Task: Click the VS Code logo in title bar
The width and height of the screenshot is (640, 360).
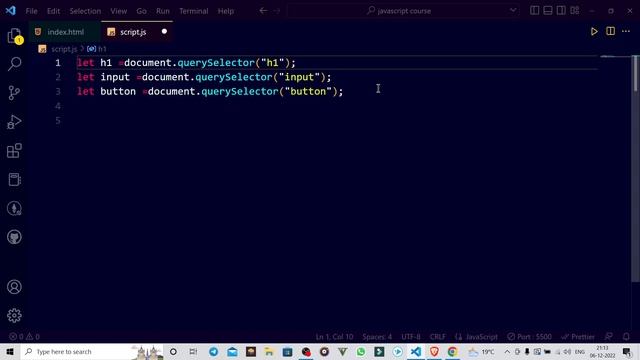Action: coord(11,11)
